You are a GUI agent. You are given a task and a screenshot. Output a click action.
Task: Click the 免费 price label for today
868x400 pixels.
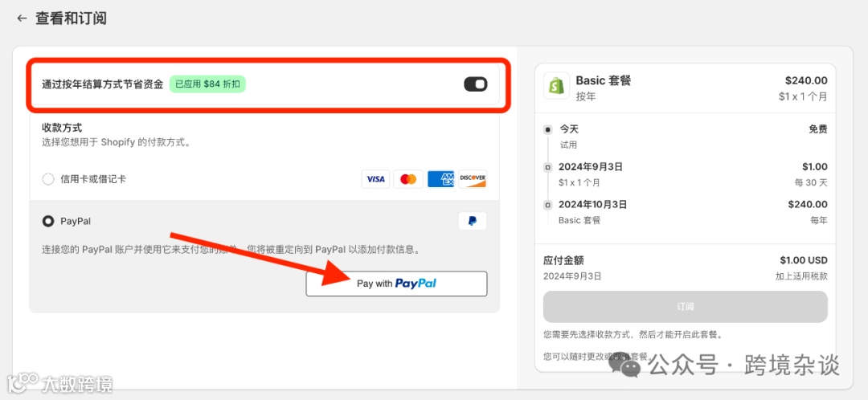click(817, 129)
